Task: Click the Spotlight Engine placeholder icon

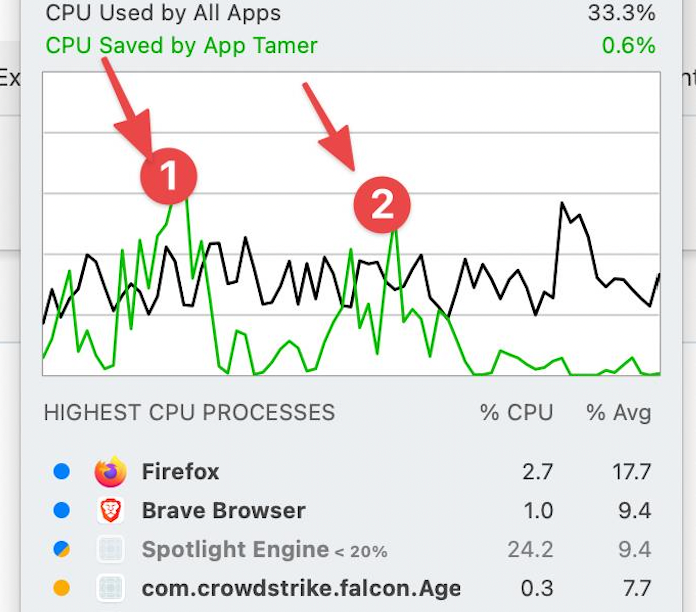Action: click(111, 549)
